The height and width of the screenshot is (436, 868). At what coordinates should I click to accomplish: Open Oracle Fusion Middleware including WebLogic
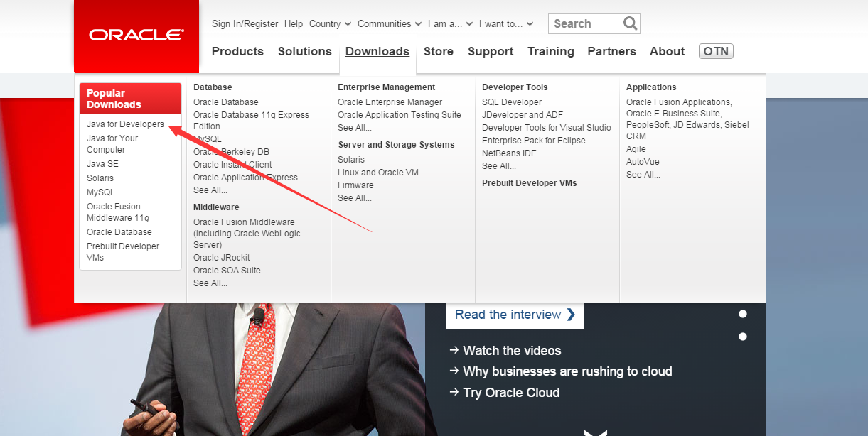247,234
